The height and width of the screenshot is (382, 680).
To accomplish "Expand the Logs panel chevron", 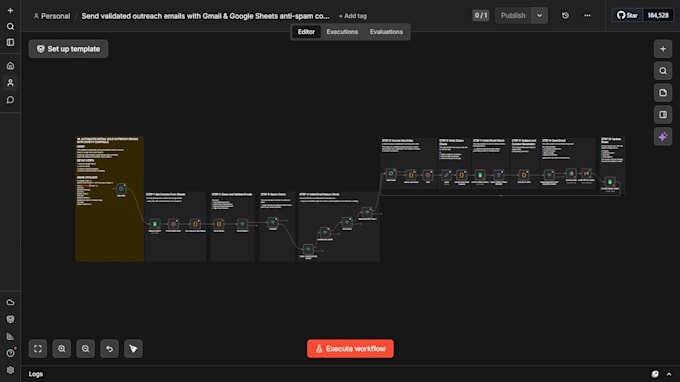I will (669, 374).
